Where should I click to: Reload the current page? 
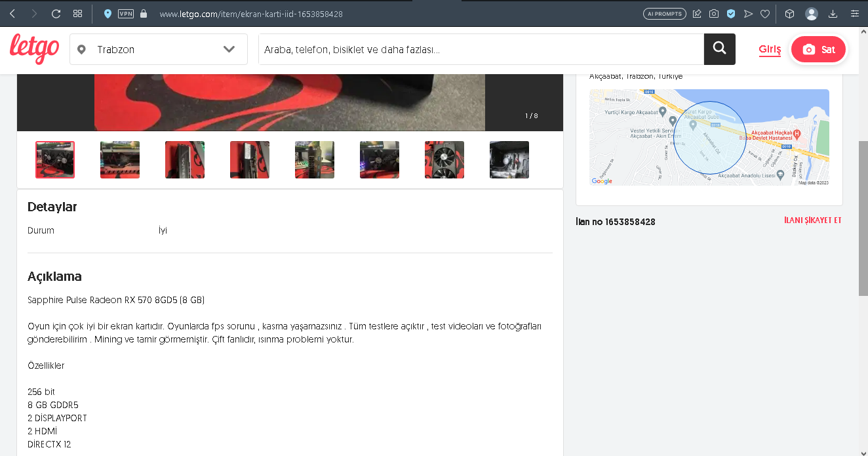click(x=56, y=13)
